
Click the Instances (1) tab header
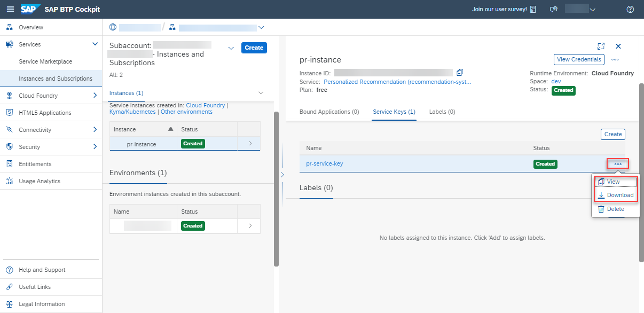pos(126,93)
